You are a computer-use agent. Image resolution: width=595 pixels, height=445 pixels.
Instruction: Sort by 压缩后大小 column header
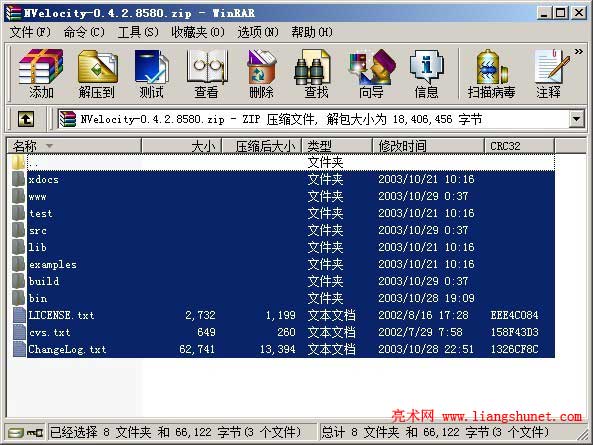click(262, 146)
